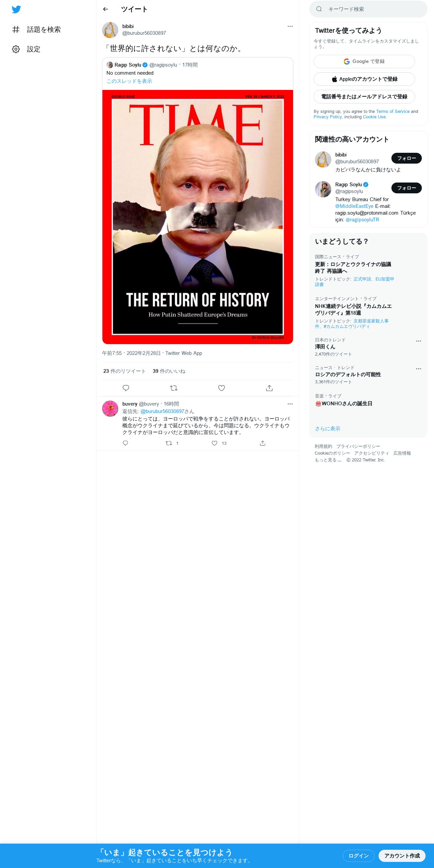This screenshot has height=868, width=434.
Task: Retweet the main tweet by bibibi
Action: (174, 388)
